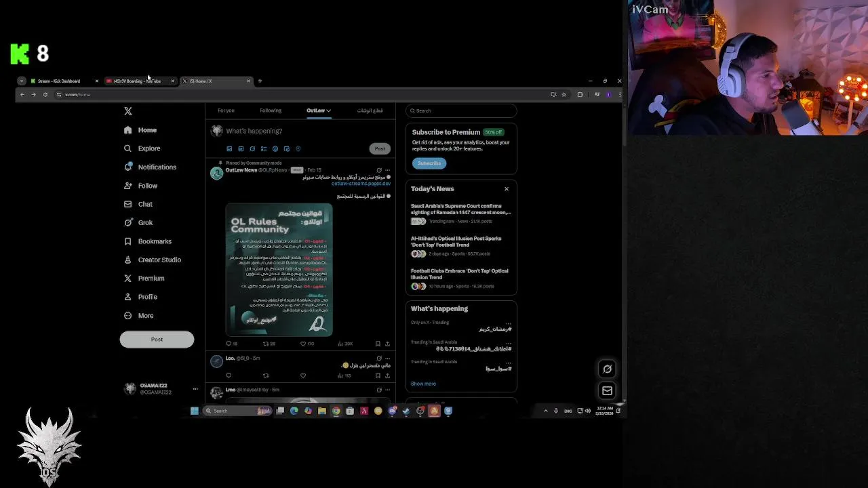Expand OutLaw tab dropdown chevron
This screenshot has height=488, width=868.
[x=328, y=110]
